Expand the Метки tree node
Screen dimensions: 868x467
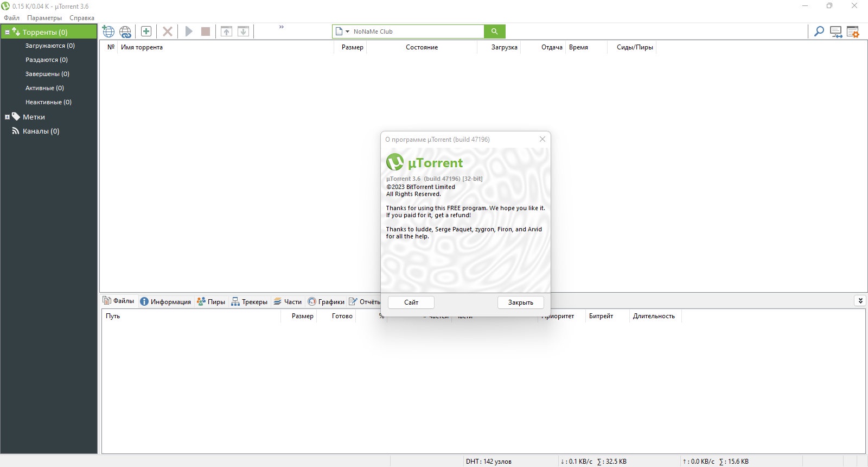click(x=7, y=117)
